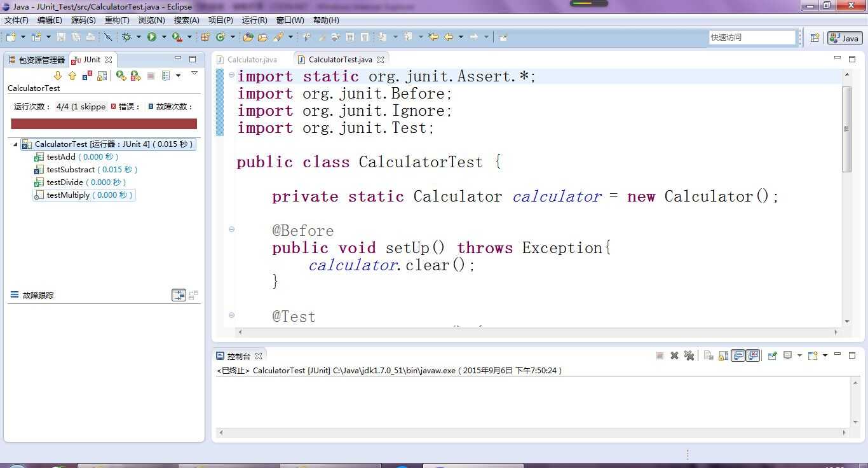Open the Display Selected Console dropdown arrow
Viewport: 868px width, 468px height.
point(799,355)
